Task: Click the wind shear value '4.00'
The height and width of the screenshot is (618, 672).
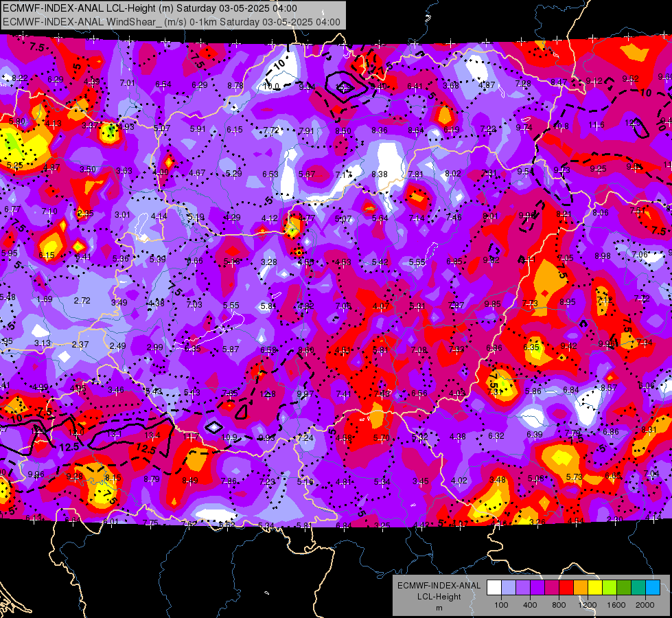Action: (161, 172)
